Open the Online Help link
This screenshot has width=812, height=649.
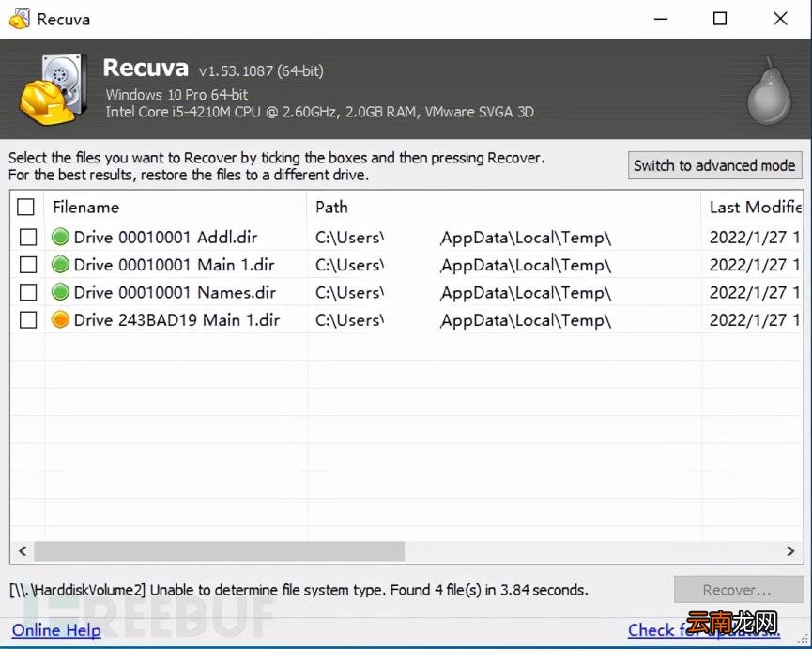click(56, 630)
